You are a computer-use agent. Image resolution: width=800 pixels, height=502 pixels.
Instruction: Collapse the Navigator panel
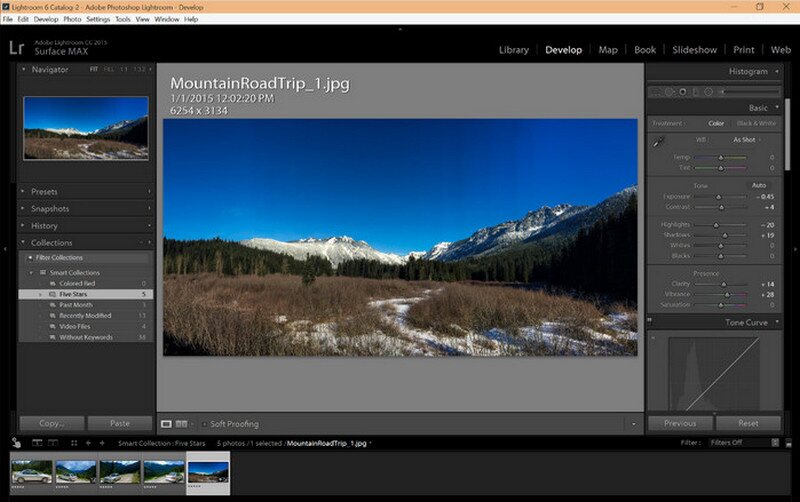pyautogui.click(x=23, y=69)
